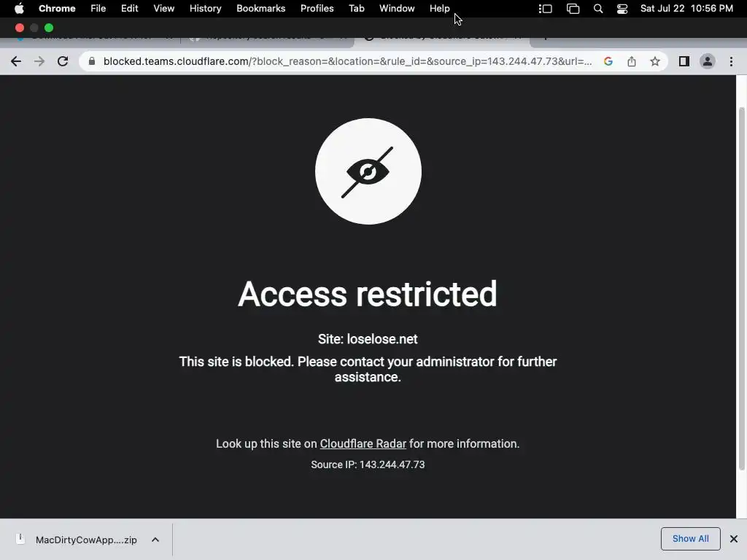
Task: Open the profile avatar menu
Action: [708, 61]
